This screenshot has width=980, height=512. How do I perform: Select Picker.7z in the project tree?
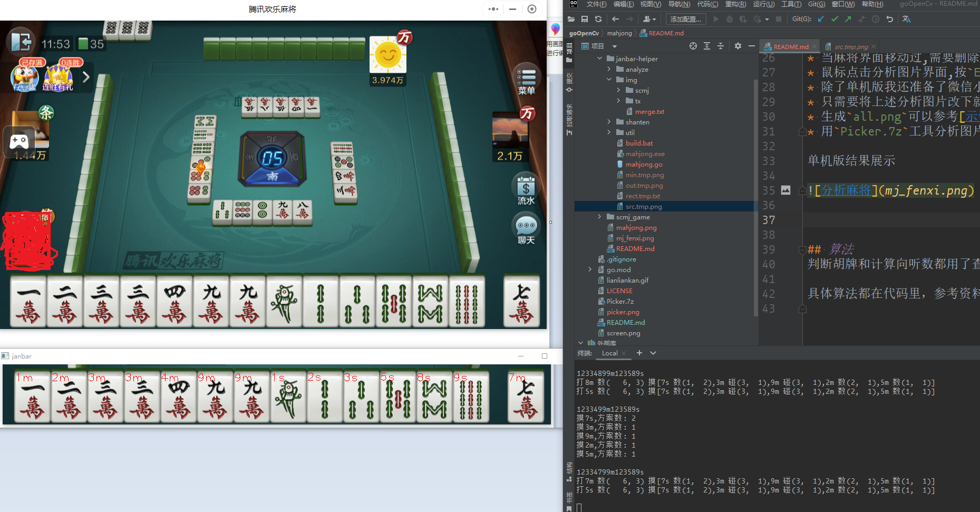click(620, 301)
